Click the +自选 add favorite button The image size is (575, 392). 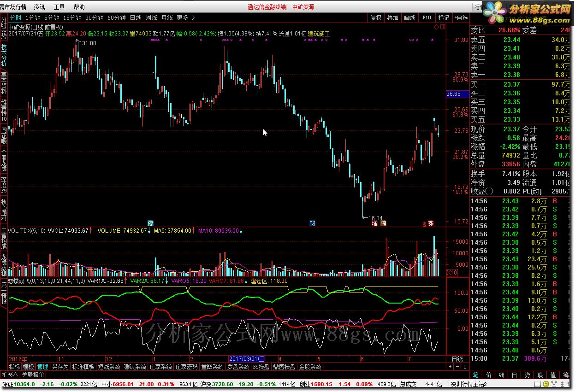click(460, 18)
